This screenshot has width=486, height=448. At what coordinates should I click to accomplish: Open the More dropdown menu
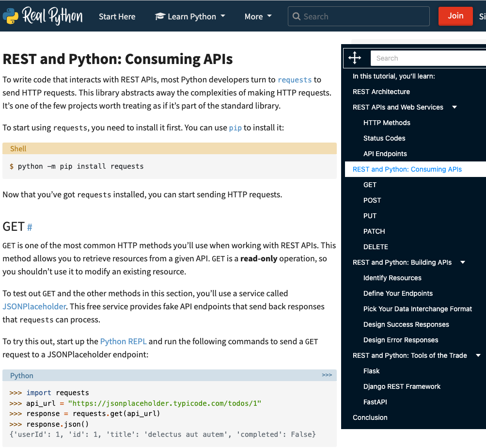[258, 16]
